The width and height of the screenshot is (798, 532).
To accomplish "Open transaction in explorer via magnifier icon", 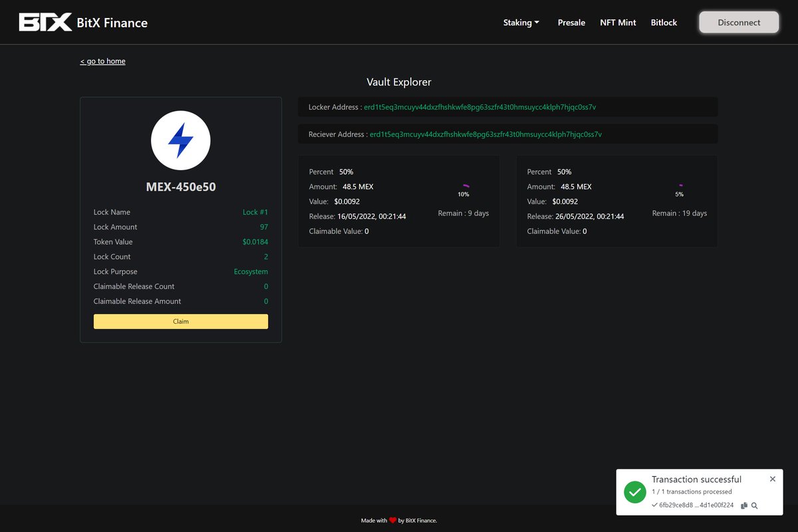I will (755, 505).
